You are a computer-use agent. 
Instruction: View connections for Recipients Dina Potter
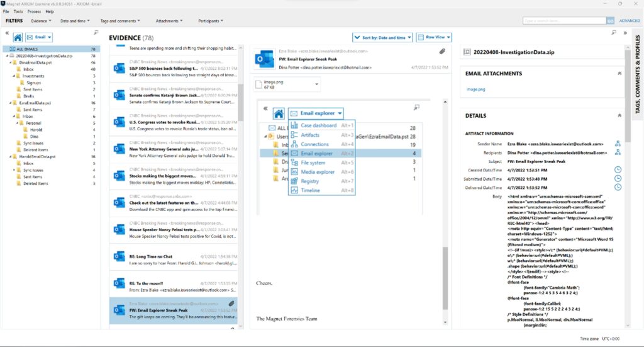pyautogui.click(x=618, y=152)
